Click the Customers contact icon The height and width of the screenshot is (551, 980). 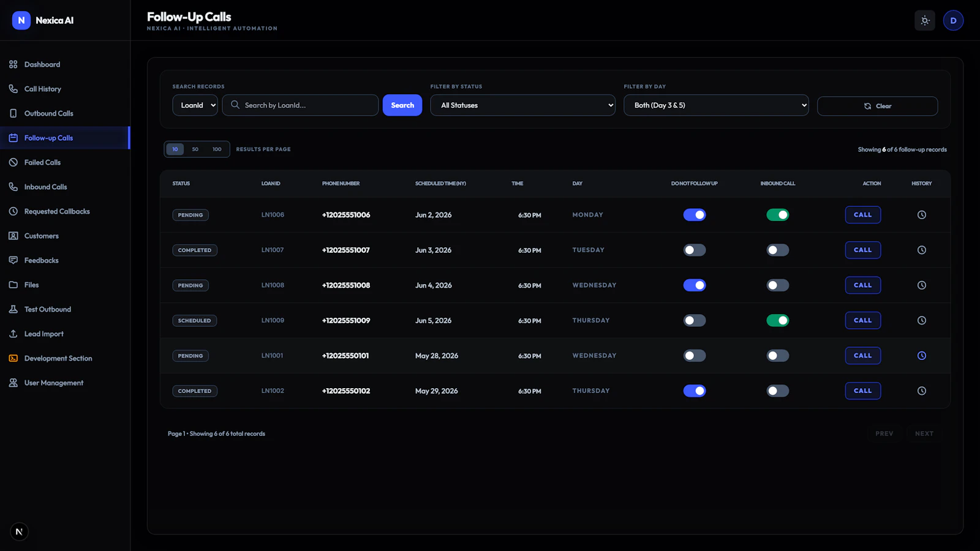pos(13,236)
